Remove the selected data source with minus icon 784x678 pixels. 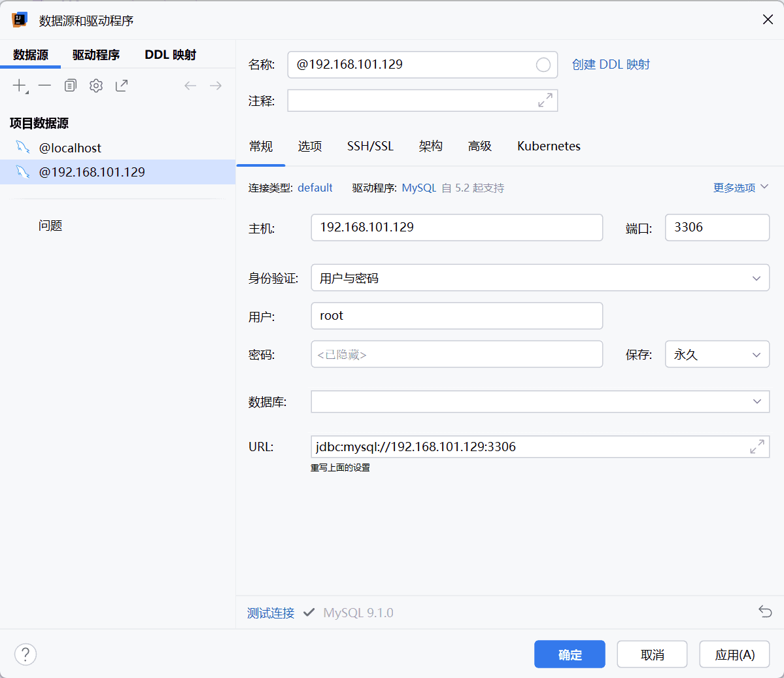(x=44, y=86)
